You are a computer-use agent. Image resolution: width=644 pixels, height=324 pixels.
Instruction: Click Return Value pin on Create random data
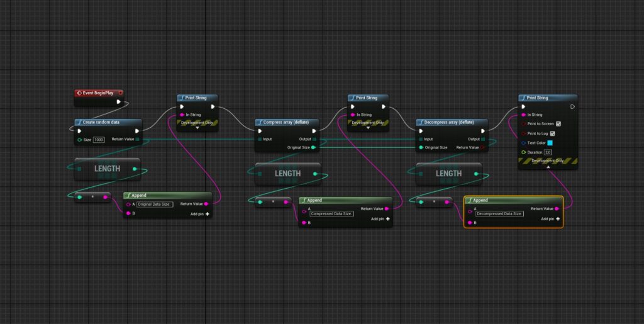point(137,139)
